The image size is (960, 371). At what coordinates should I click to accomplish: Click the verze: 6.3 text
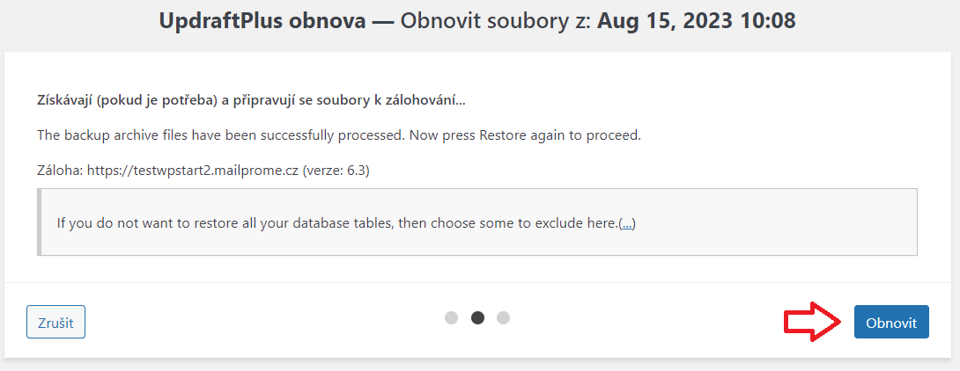[336, 170]
